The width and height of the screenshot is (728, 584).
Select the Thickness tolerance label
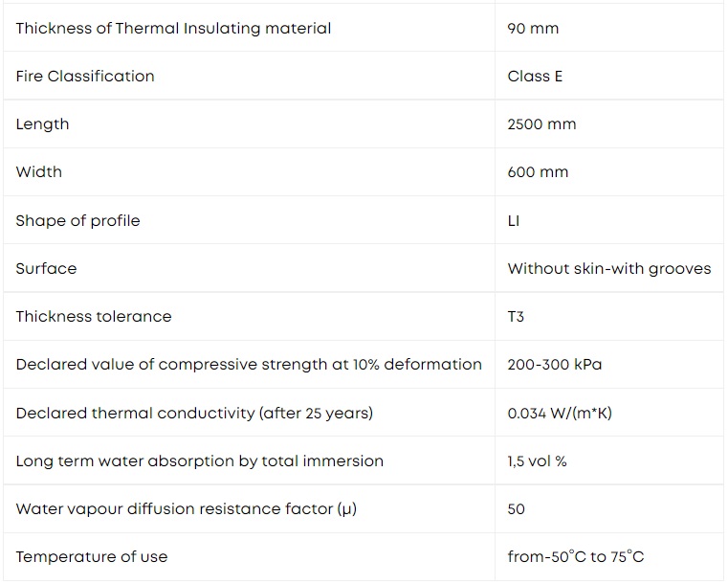pos(94,316)
